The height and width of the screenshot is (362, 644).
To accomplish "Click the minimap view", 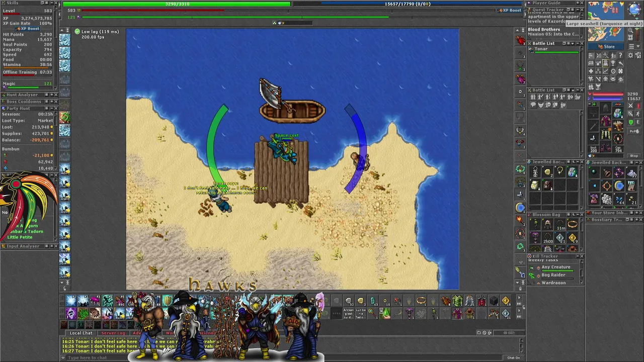I will [x=606, y=21].
